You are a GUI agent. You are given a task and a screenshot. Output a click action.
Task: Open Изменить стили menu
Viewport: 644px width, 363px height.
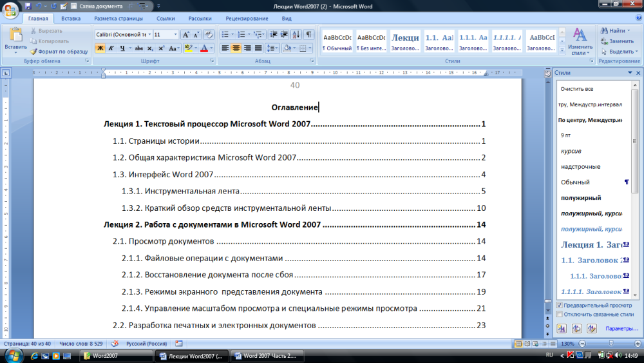[x=580, y=41]
